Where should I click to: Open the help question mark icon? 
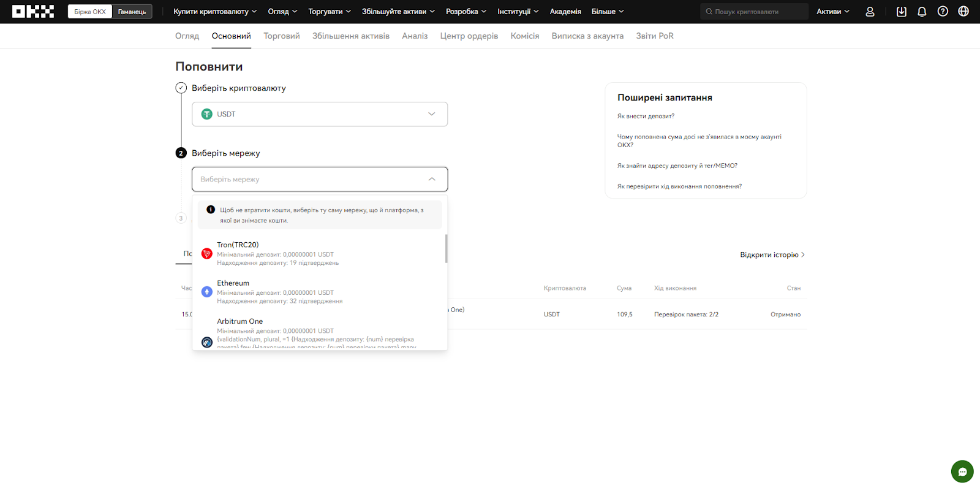point(943,12)
